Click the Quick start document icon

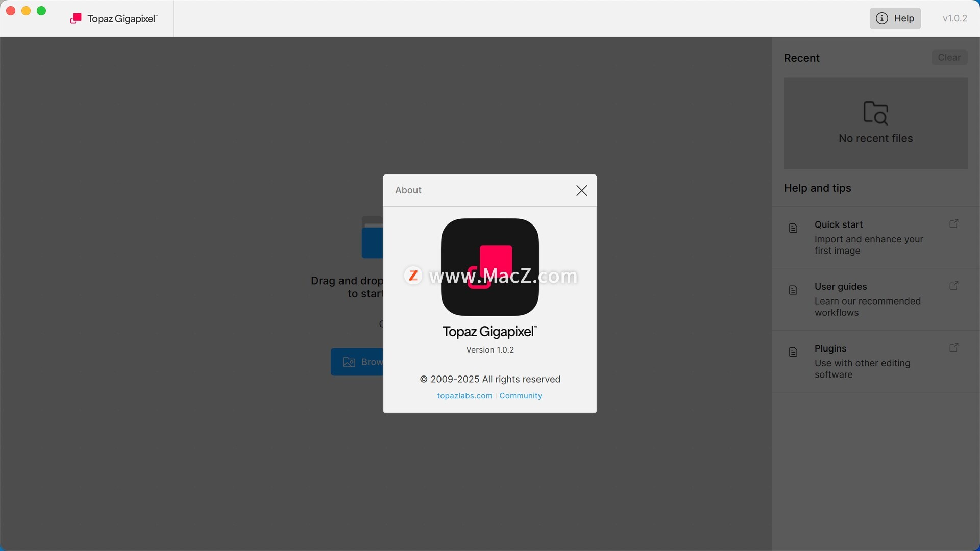(x=793, y=228)
